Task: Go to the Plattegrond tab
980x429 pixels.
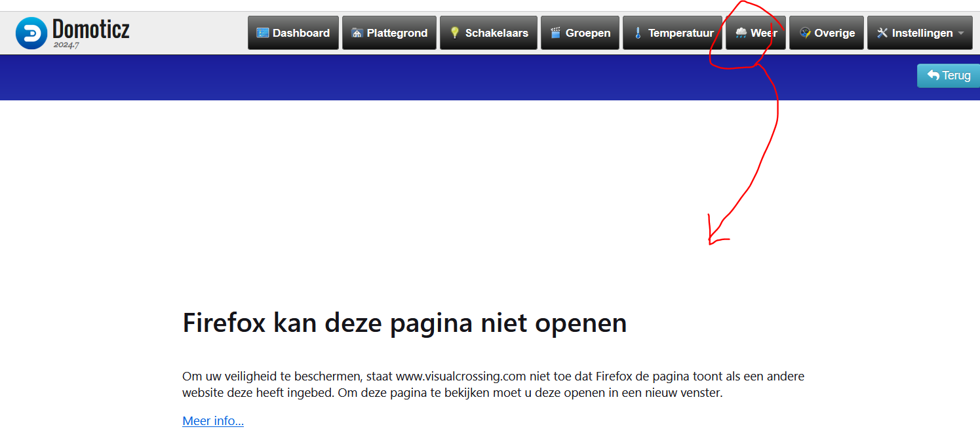Action: coord(389,33)
